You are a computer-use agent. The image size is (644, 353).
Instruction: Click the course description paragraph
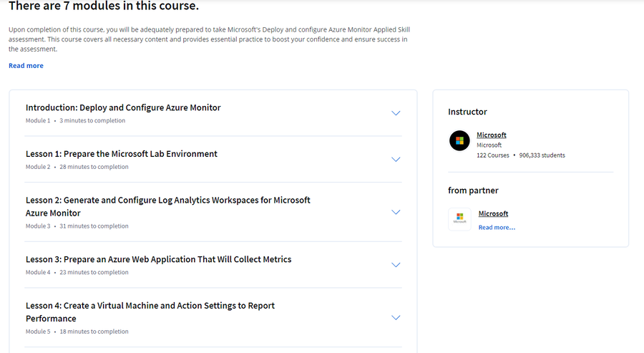pyautogui.click(x=209, y=39)
